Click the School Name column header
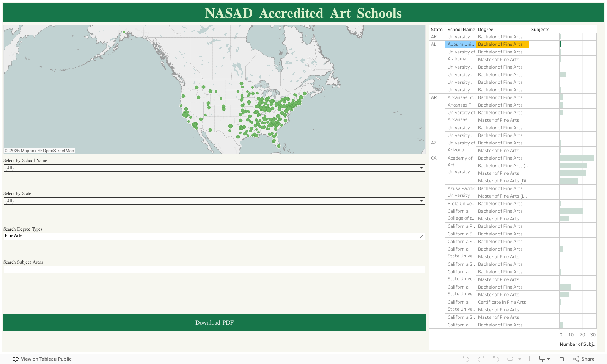Screen dimensions: 607x364 point(461,30)
